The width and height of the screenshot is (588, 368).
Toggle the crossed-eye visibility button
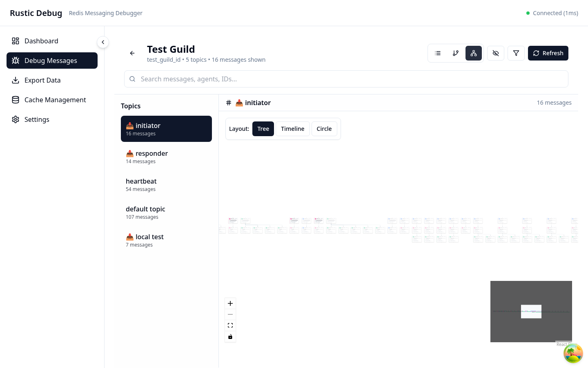pyautogui.click(x=496, y=53)
